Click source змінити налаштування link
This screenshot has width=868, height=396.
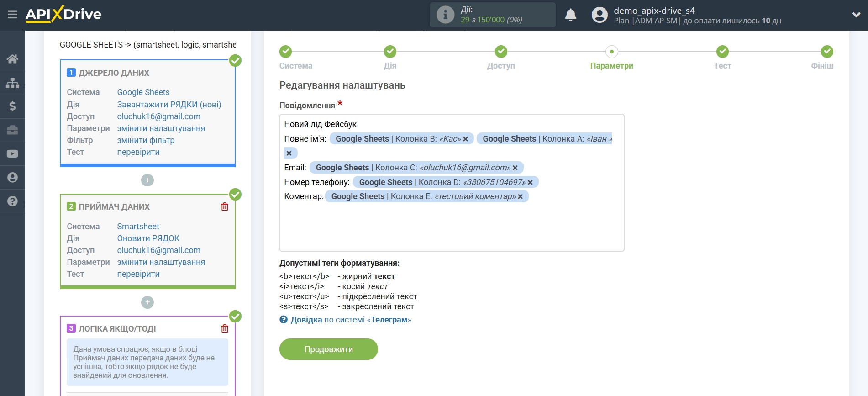pos(161,128)
